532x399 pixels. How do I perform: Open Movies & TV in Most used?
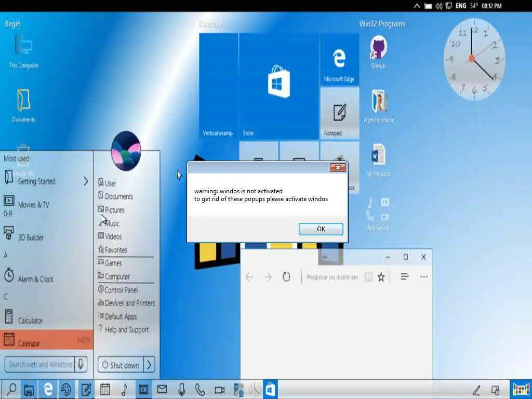(x=26, y=204)
